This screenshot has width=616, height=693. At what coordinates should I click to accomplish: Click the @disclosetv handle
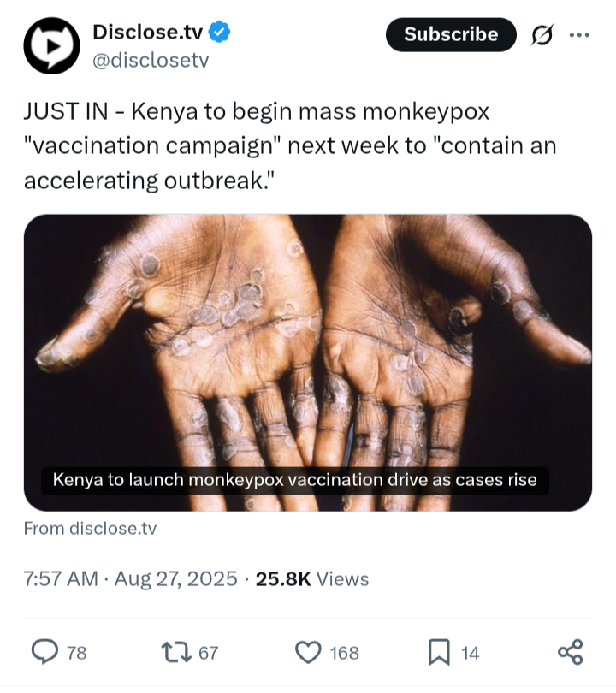pyautogui.click(x=150, y=61)
